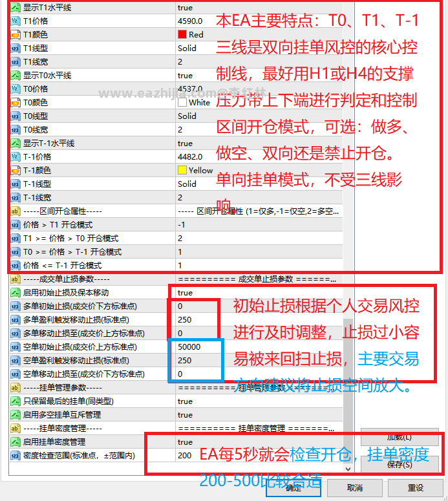448x501 pixels.
Task: Edit the 多单盈利触发移动止损 value 250
Action: point(185,320)
